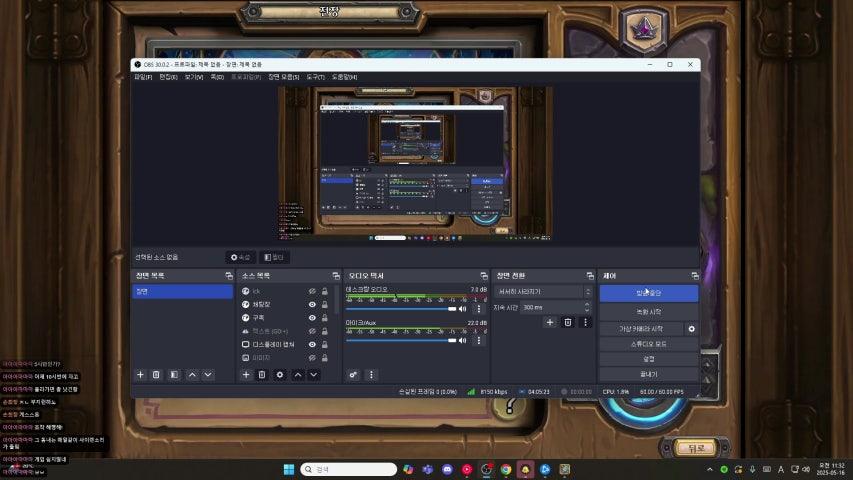Open the 독 menu
This screenshot has width=853, height=480.
(217, 77)
